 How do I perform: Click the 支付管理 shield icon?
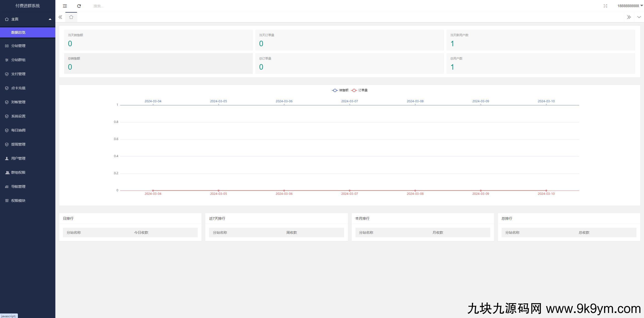pos(7,74)
